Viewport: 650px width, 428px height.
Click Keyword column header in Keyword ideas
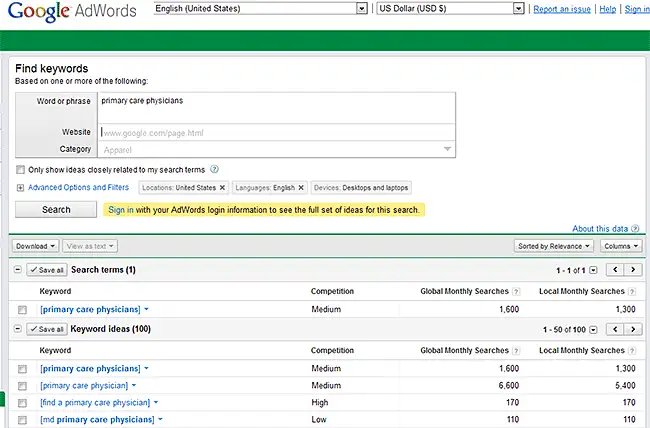point(55,350)
